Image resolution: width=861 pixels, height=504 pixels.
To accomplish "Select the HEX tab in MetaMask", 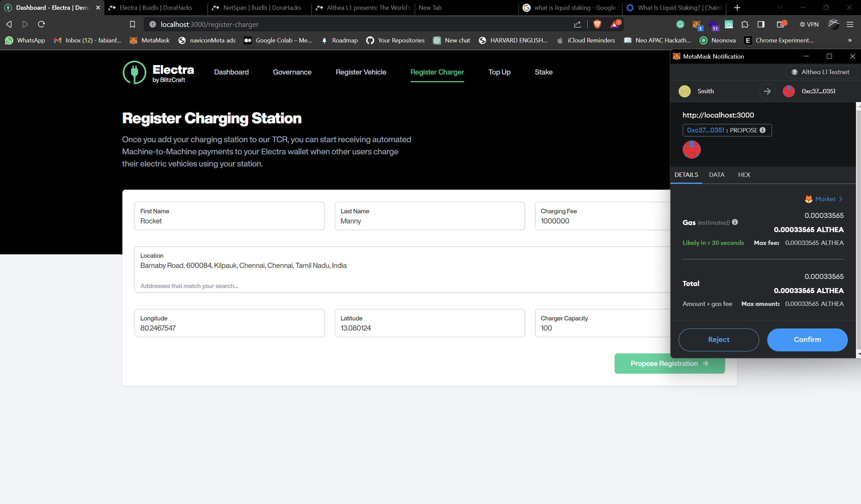I will click(744, 175).
